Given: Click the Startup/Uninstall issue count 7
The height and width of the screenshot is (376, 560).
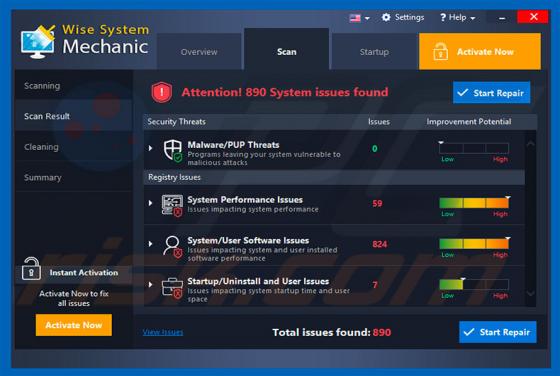Looking at the screenshot, I should (x=375, y=285).
